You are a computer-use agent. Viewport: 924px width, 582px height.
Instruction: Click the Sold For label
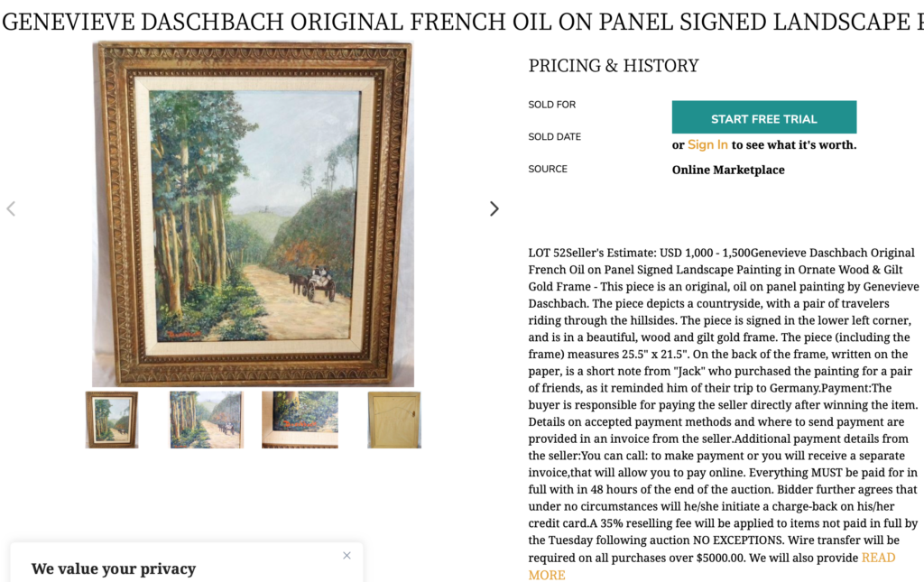click(552, 105)
